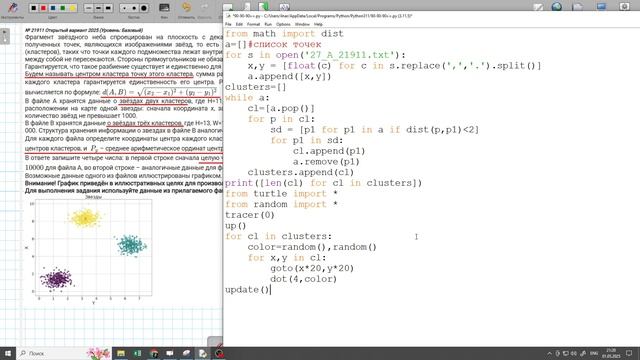Click the 'color=random(),random()' line
This screenshot has width=640, height=360.
tap(312, 247)
